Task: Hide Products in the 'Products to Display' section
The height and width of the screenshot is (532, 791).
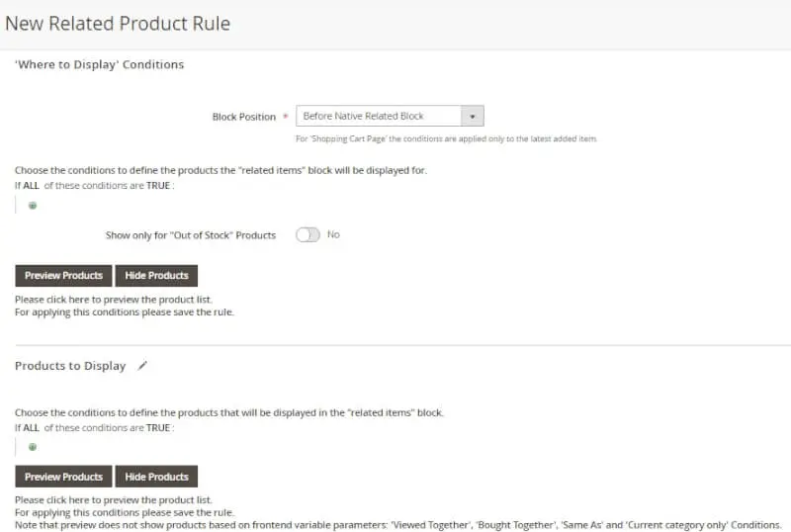Action: tap(156, 477)
